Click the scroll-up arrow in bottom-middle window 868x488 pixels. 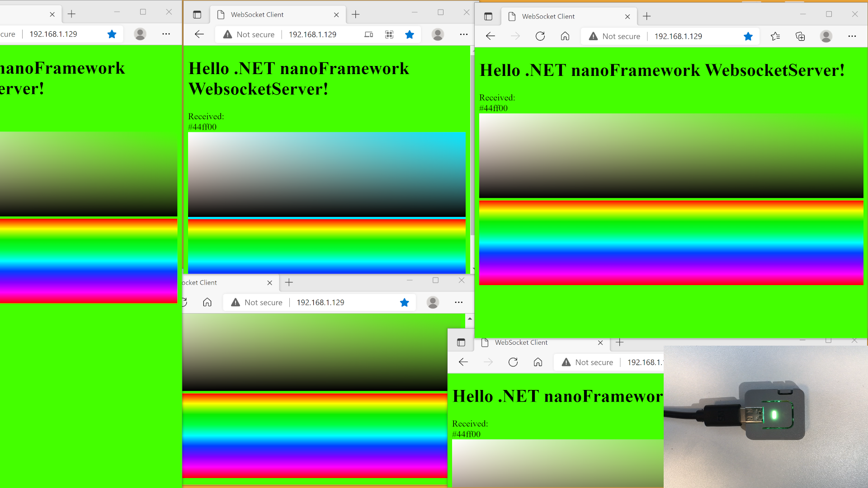(x=470, y=319)
